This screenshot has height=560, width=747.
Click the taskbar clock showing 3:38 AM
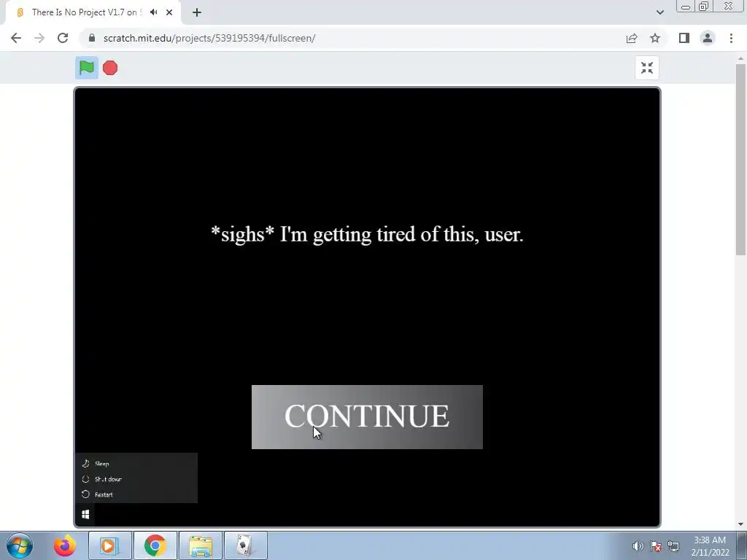[710, 545]
